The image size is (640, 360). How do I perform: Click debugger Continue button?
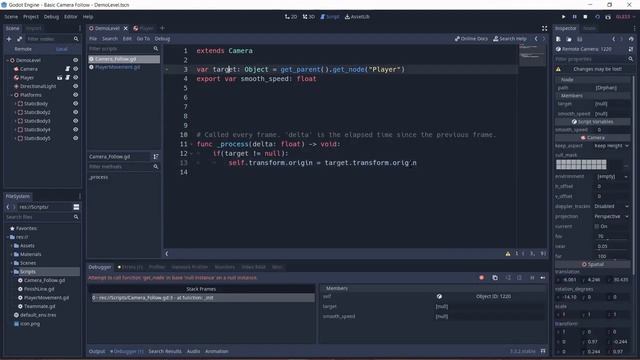(543, 278)
